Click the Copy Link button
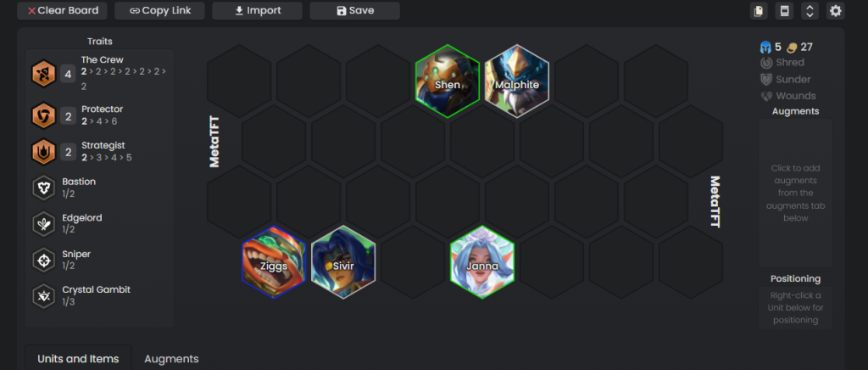 pyautogui.click(x=159, y=10)
